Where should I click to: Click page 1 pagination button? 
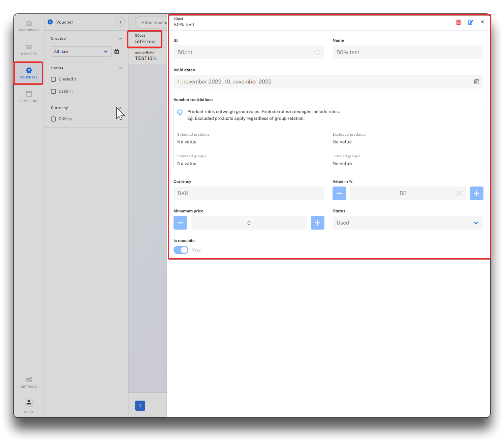(140, 406)
